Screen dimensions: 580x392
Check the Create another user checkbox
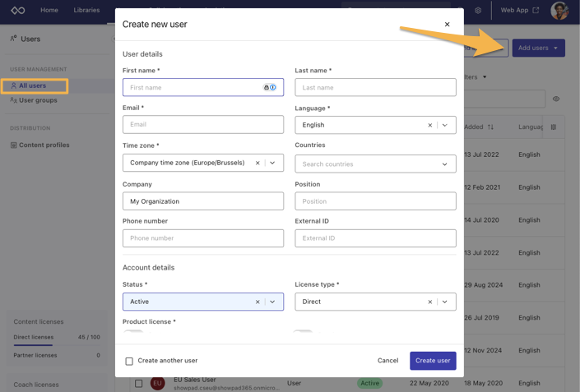coord(129,361)
